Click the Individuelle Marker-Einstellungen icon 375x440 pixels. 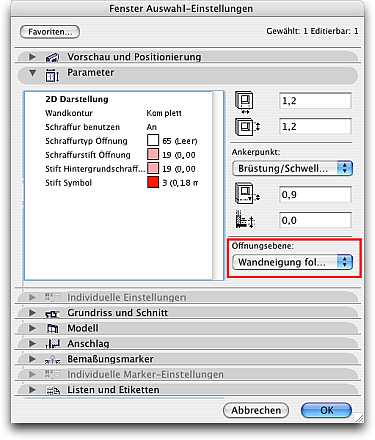pos(52,374)
